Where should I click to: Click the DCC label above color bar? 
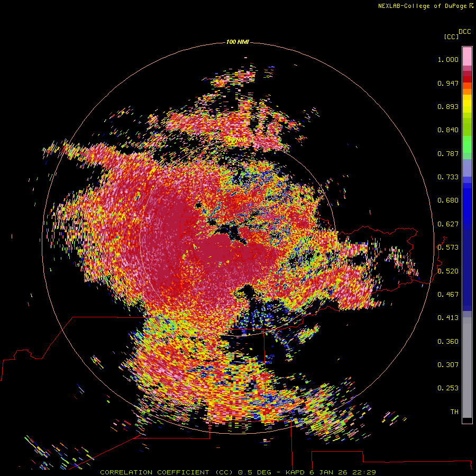point(465,32)
